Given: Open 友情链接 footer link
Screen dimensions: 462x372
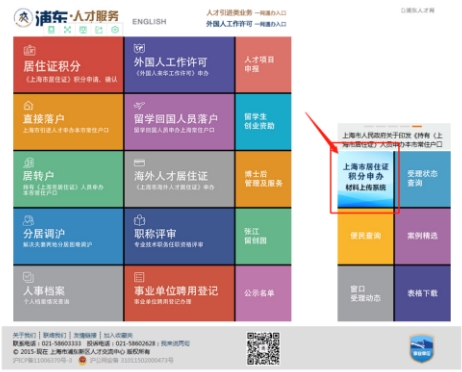Looking at the screenshot, I should [85, 335].
